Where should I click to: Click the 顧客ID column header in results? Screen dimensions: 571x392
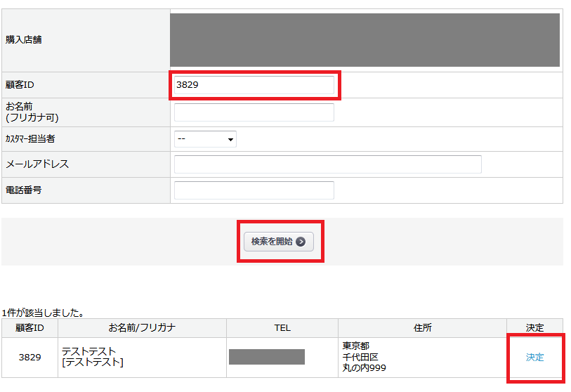(x=29, y=328)
